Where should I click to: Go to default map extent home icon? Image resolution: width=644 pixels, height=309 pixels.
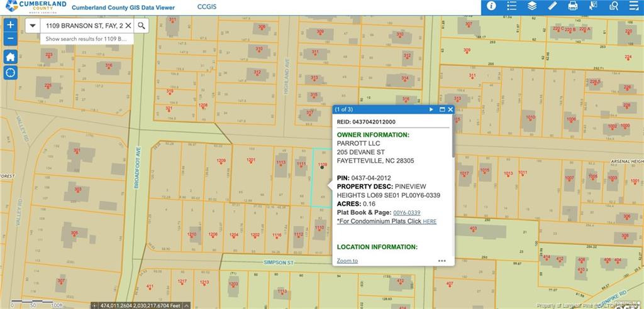click(10, 57)
